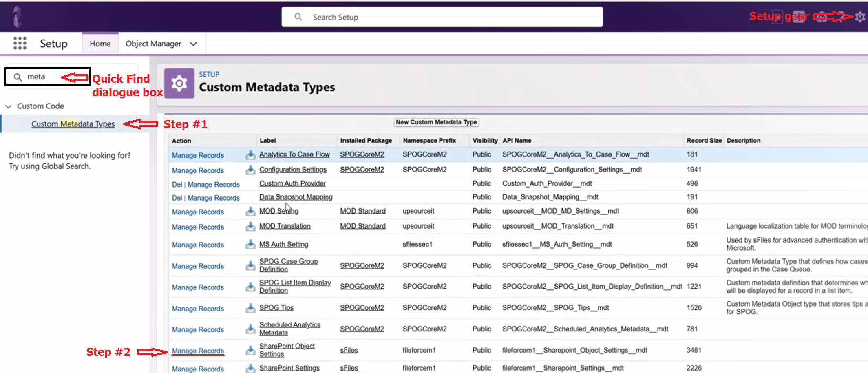Open the SPOG Case Group Definition label link

[x=288, y=265]
